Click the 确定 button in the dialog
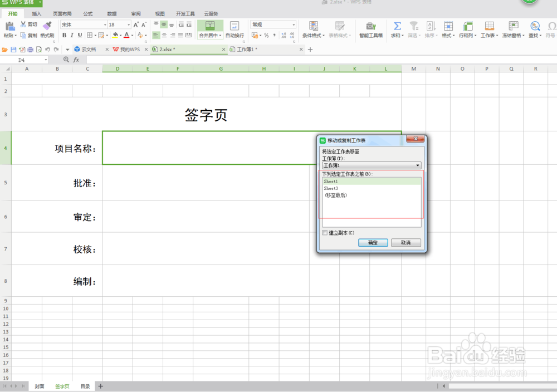Screen dimensions: 557x392 [x=373, y=242]
